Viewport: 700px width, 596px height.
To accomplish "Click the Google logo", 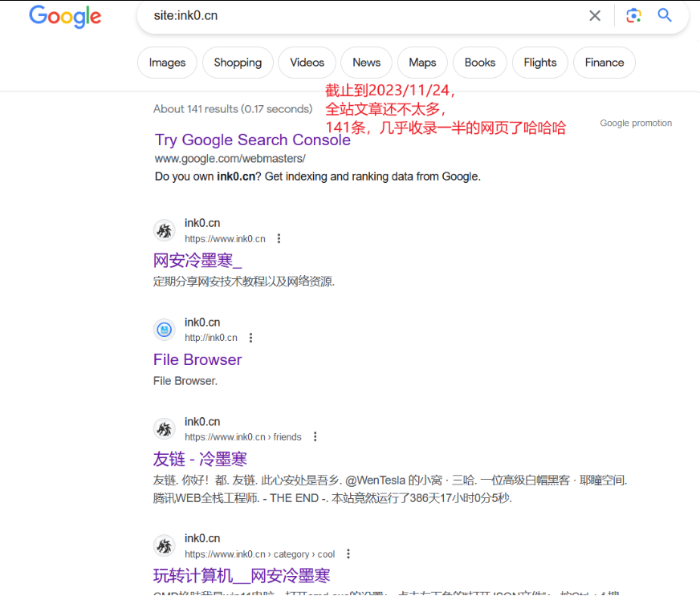I will coord(65,17).
